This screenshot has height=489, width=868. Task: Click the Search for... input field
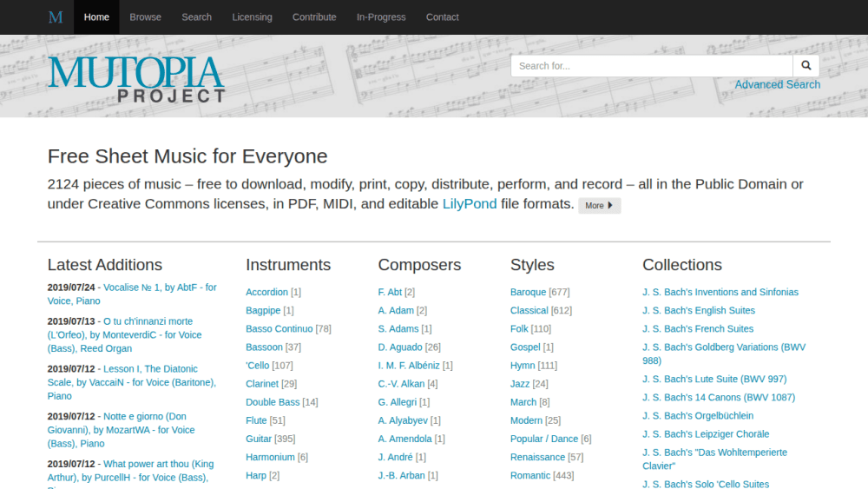[652, 66]
